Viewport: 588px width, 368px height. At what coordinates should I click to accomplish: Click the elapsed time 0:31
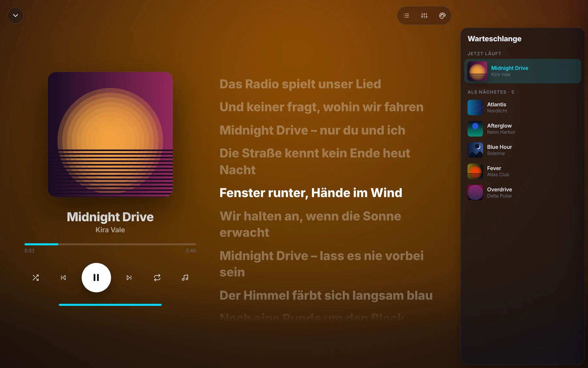[x=29, y=251]
